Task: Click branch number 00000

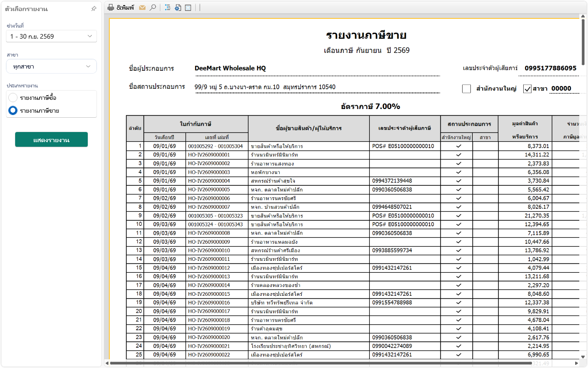Action: 561,89
